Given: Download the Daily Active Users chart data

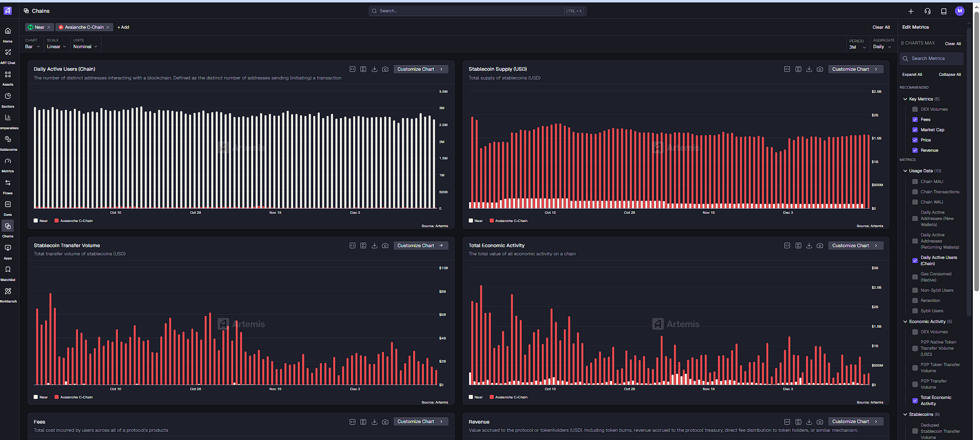Looking at the screenshot, I should 374,69.
